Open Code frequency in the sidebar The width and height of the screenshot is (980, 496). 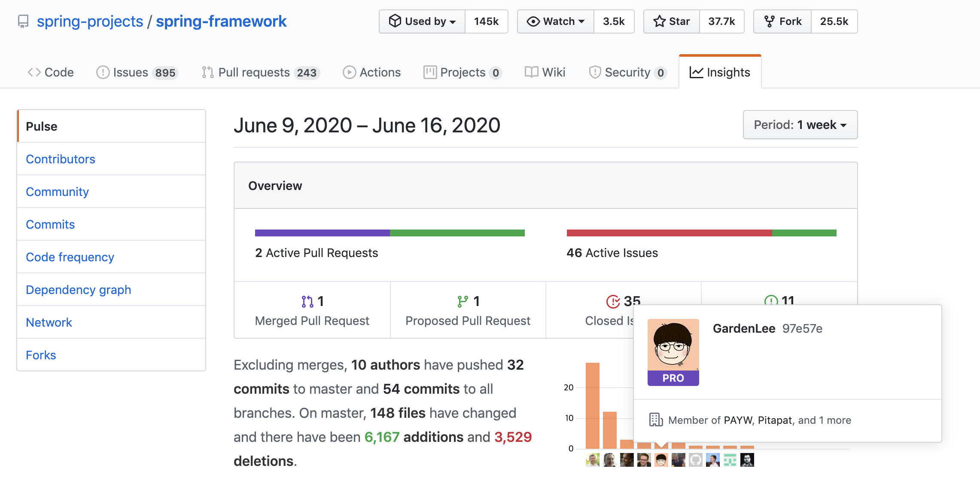[x=70, y=257]
